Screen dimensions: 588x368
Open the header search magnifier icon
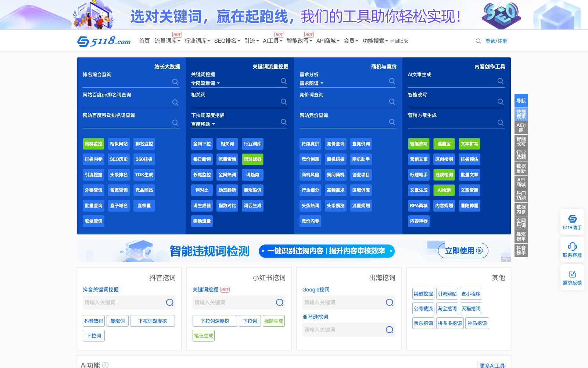478,41
